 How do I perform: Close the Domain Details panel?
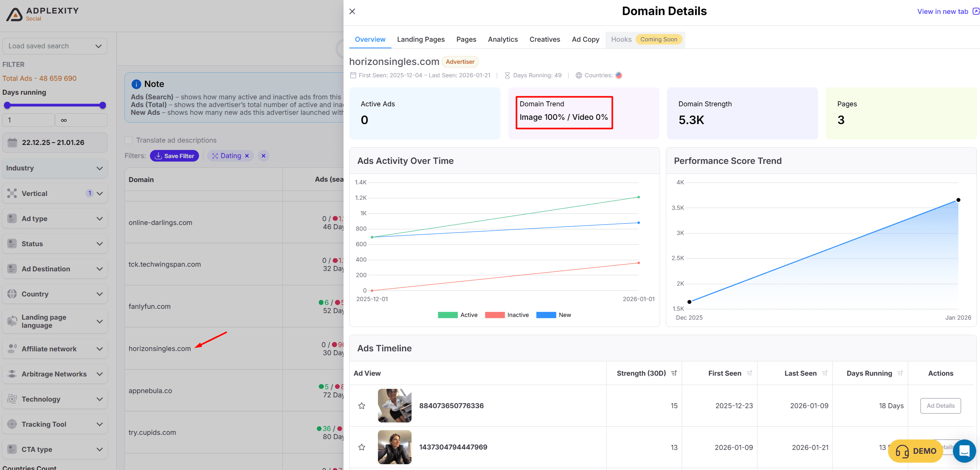coord(352,12)
